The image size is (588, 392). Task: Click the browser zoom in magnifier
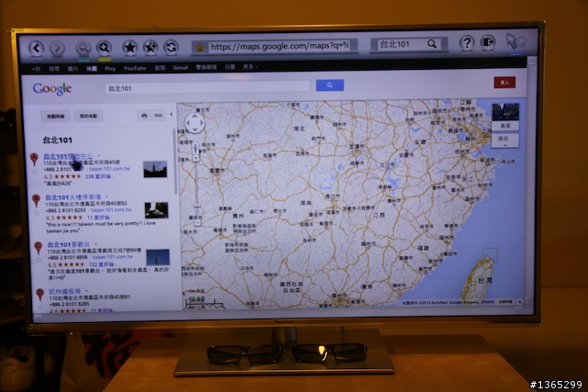click(x=104, y=48)
